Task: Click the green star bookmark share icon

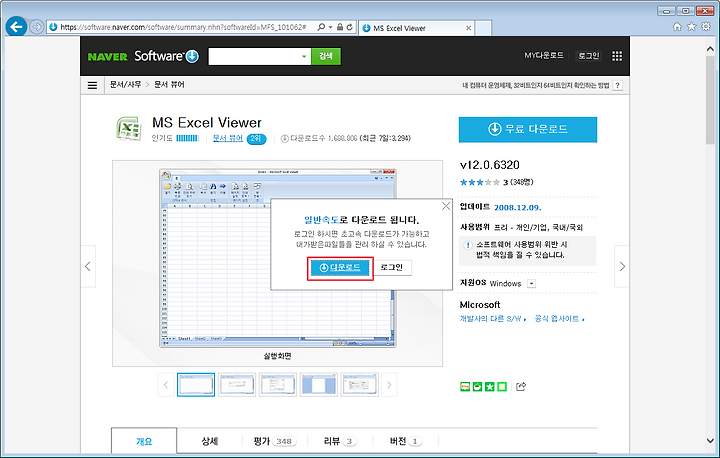Action: (x=490, y=387)
